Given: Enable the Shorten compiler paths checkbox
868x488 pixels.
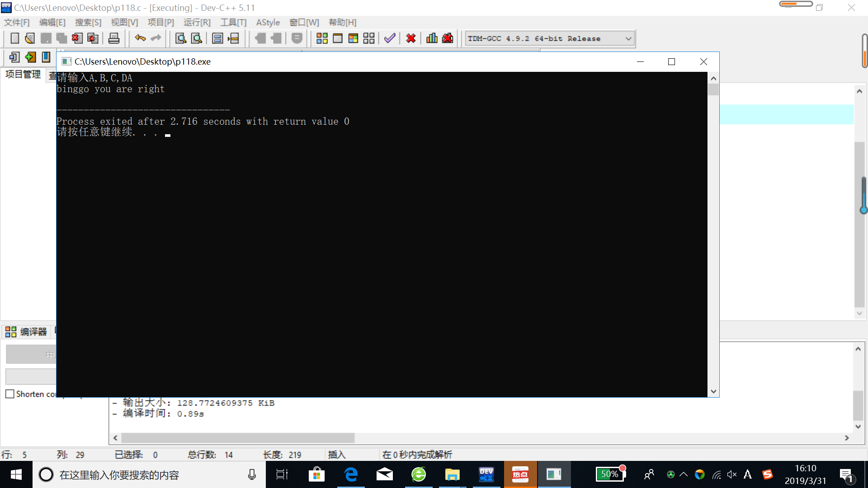Looking at the screenshot, I should 10,394.
